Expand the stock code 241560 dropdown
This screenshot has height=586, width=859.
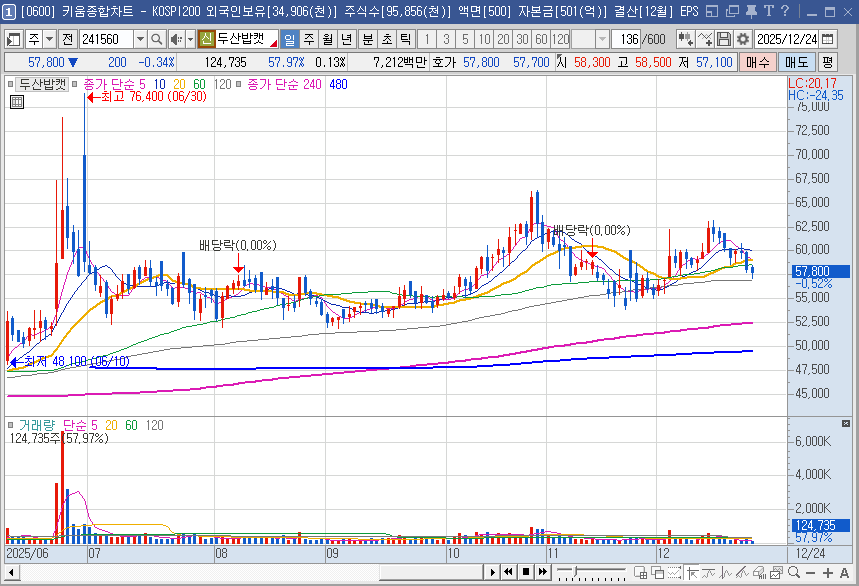(140, 39)
